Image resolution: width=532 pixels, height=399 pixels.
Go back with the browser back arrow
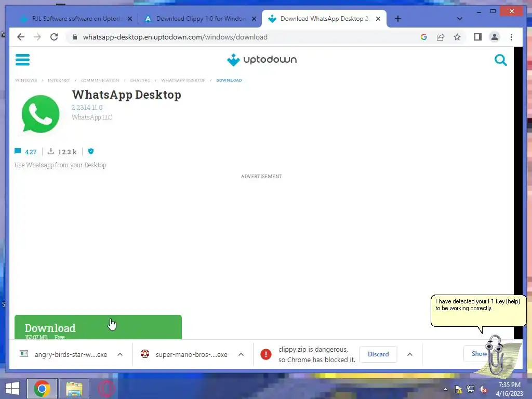click(21, 37)
